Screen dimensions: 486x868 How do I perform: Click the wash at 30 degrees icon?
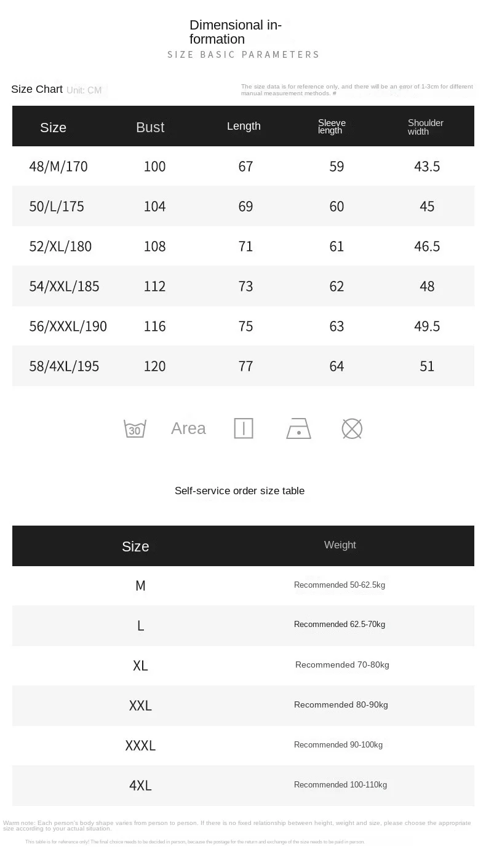pos(135,428)
